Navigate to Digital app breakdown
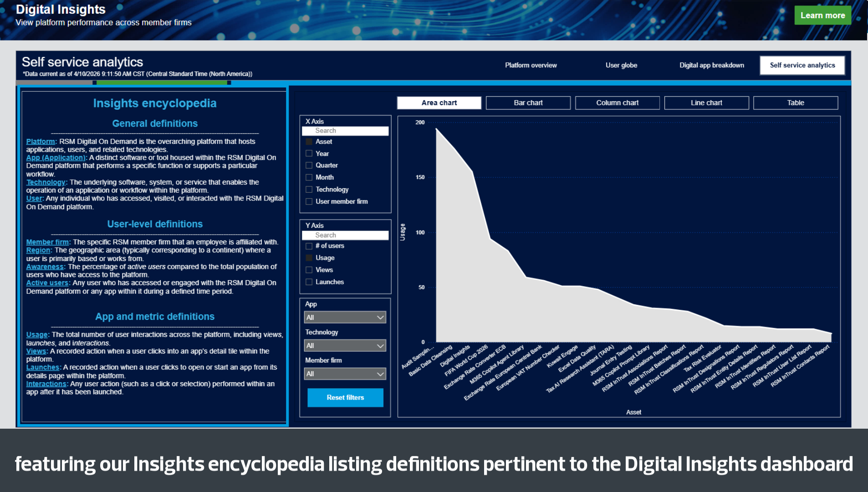Screen dimensions: 868x492 click(x=712, y=65)
